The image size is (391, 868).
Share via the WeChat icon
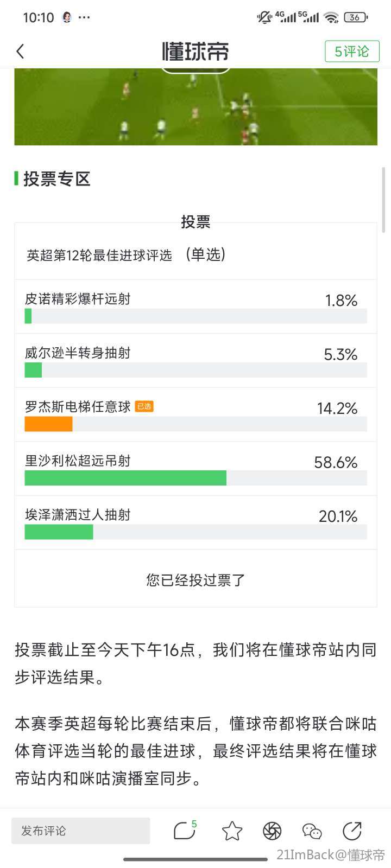pos(312,831)
